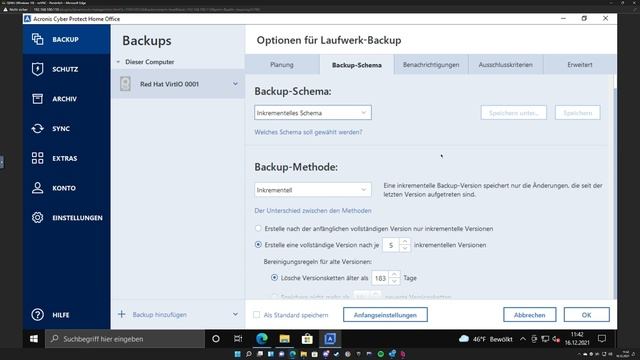Click the plus icon for Backup hinzufügen
The height and width of the screenshot is (360, 640).
click(122, 314)
